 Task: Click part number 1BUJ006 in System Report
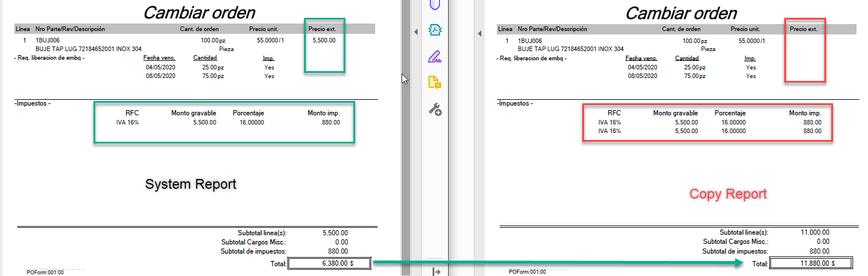tap(48, 40)
